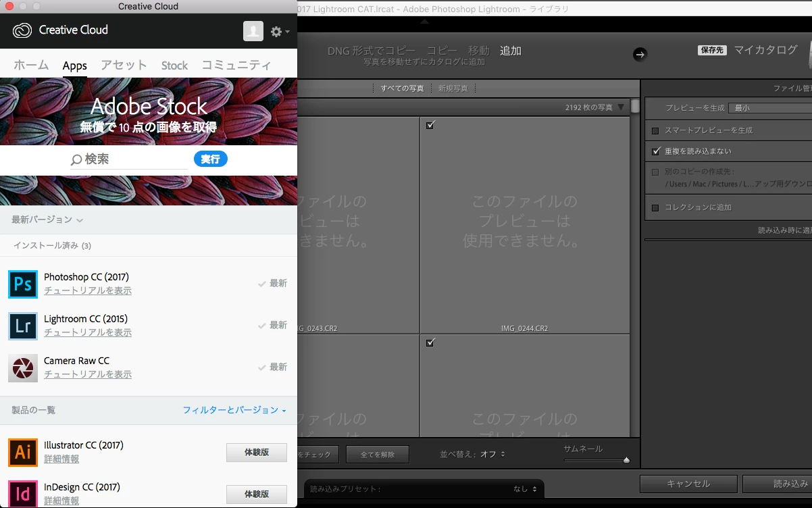Click the 読み込み import button

pos(777,484)
